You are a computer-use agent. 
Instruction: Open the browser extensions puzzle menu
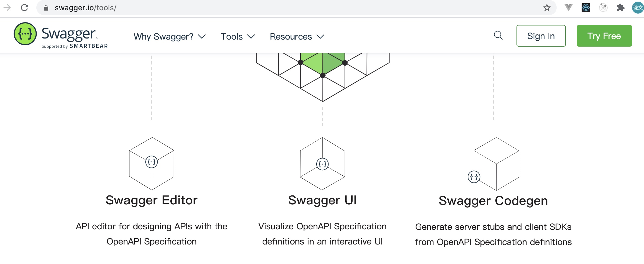[x=620, y=8]
